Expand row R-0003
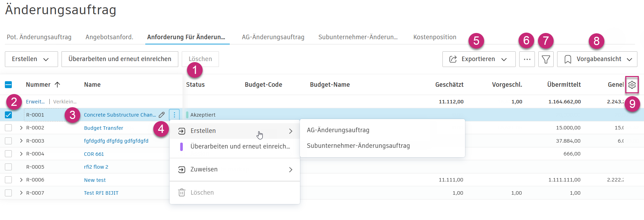 [x=21, y=141]
